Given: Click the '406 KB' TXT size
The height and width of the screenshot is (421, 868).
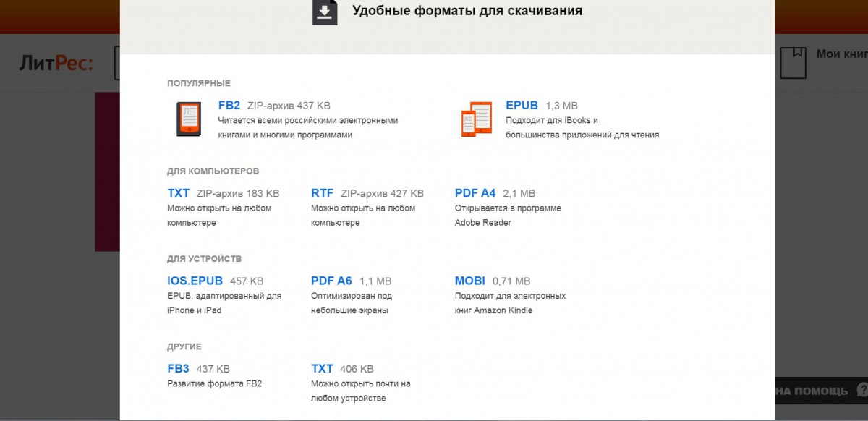Looking at the screenshot, I should (x=357, y=368).
